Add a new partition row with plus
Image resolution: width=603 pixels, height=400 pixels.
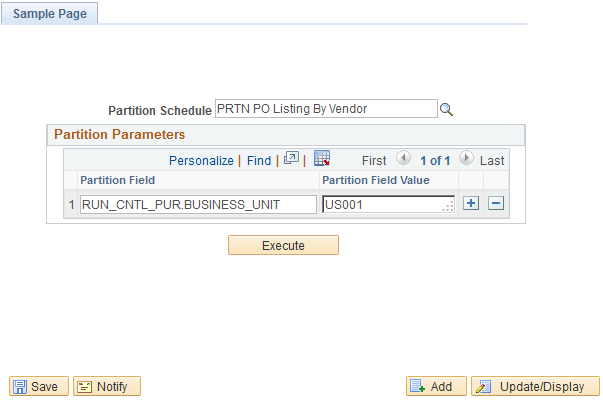(x=471, y=203)
